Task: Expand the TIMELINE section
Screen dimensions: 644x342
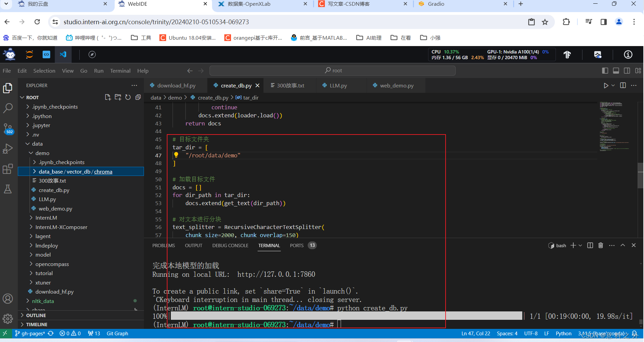Action: [x=81, y=325]
